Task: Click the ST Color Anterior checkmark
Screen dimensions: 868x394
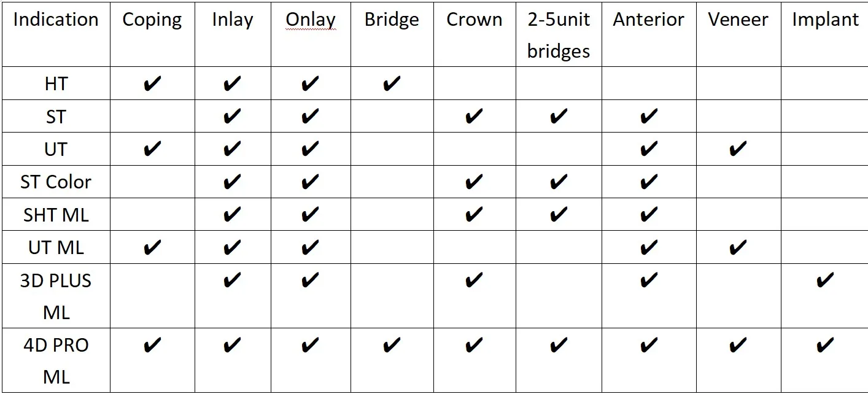Action: 649,182
